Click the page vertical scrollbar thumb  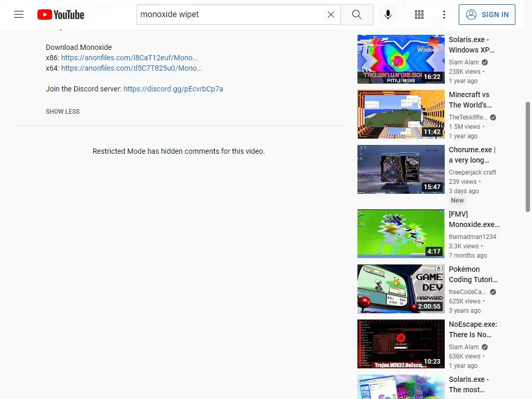click(528, 157)
